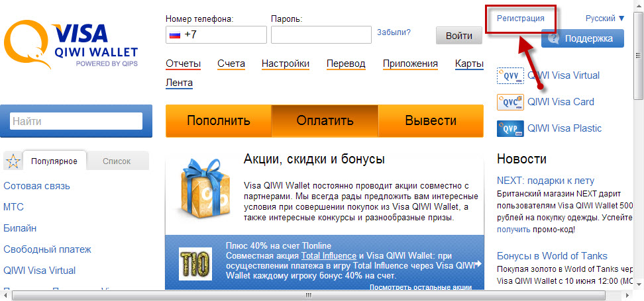Click the vertical scrollbar up arrow
The image size is (644, 301).
point(639,5)
